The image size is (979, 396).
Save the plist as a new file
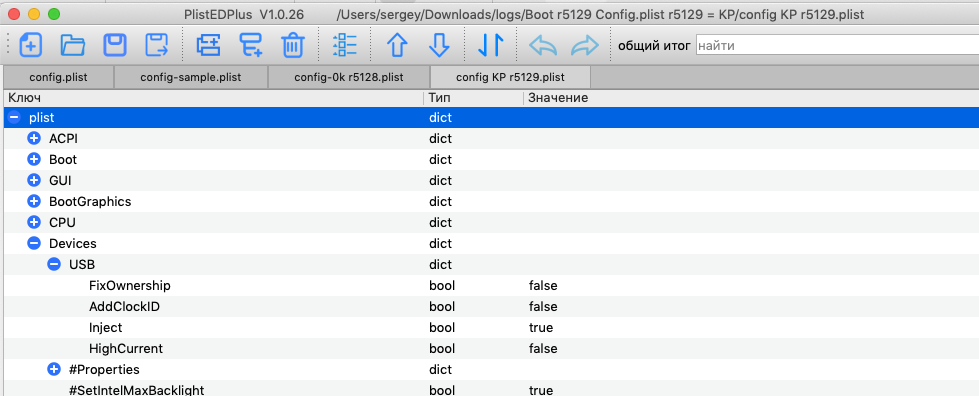pos(157,46)
